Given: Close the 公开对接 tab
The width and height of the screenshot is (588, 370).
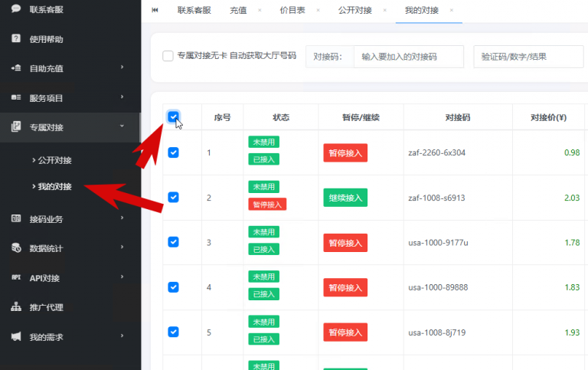Looking at the screenshot, I should [385, 10].
